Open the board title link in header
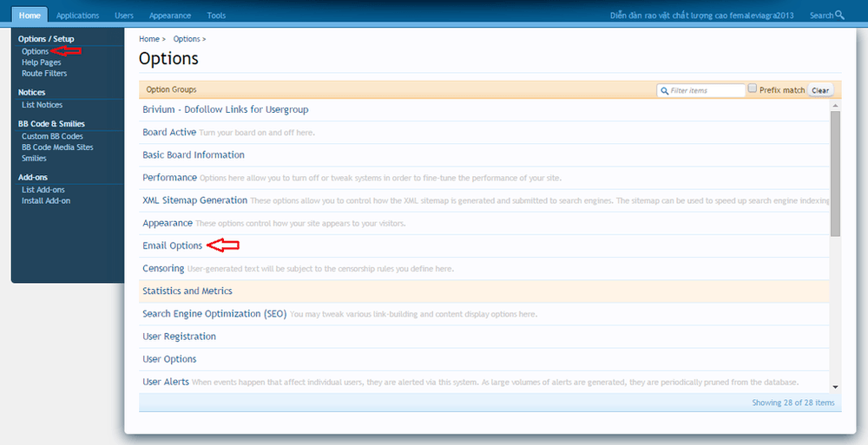 (702, 16)
